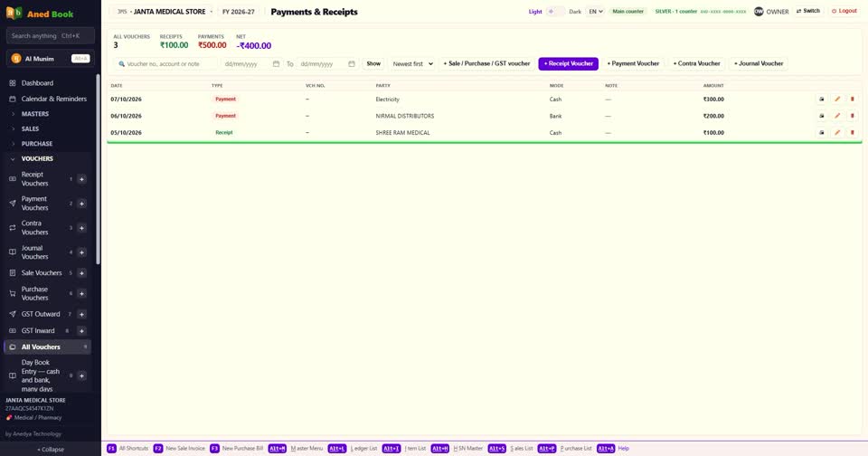Focus the voucher search field

[x=165, y=63]
